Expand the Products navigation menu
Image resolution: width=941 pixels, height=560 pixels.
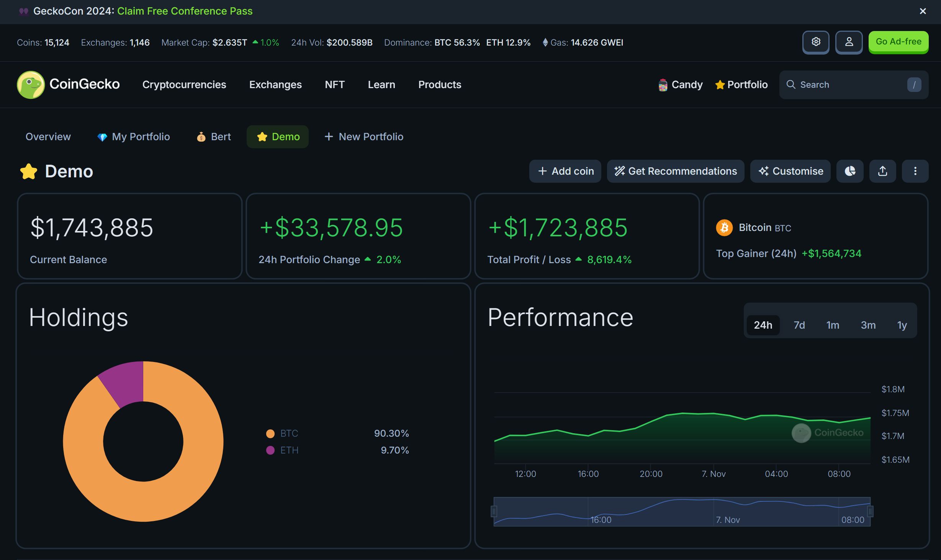coord(439,84)
